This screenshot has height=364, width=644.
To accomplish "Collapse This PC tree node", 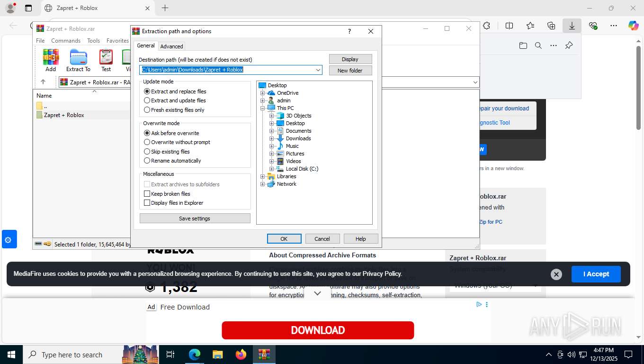I will [x=263, y=108].
